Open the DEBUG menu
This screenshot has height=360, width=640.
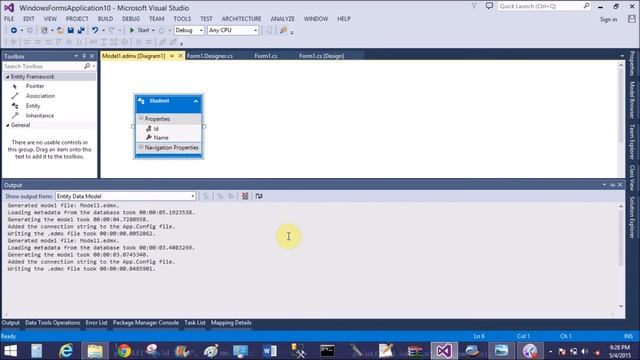pyautogui.click(x=131, y=19)
